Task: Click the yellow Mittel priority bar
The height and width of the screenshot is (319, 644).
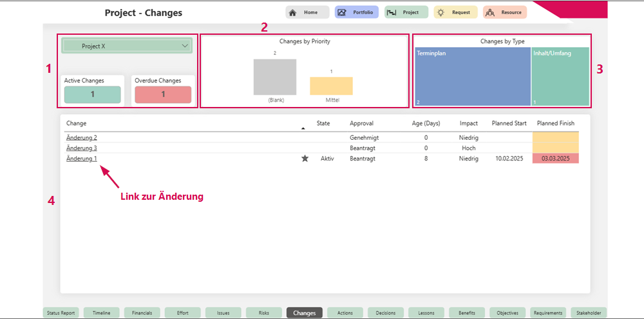Action: (331, 86)
